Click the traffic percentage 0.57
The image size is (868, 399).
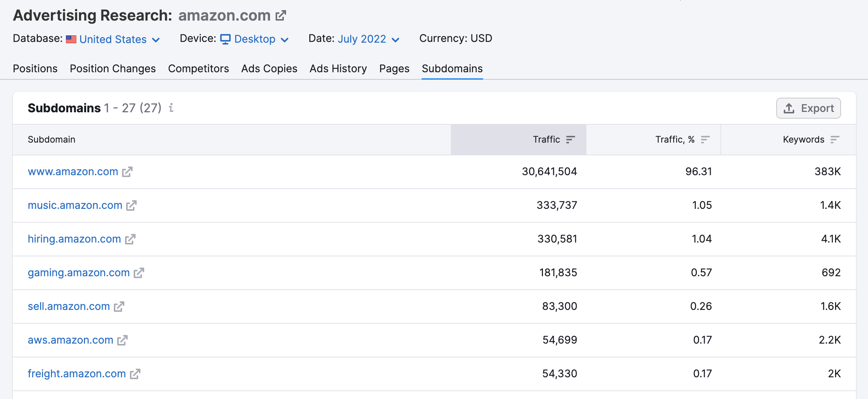click(701, 272)
